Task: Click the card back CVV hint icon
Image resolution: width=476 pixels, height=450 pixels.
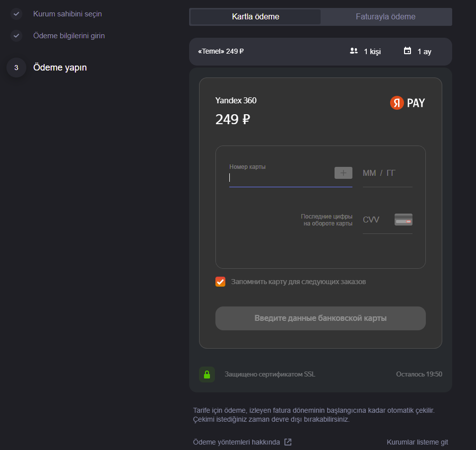Action: click(x=404, y=220)
